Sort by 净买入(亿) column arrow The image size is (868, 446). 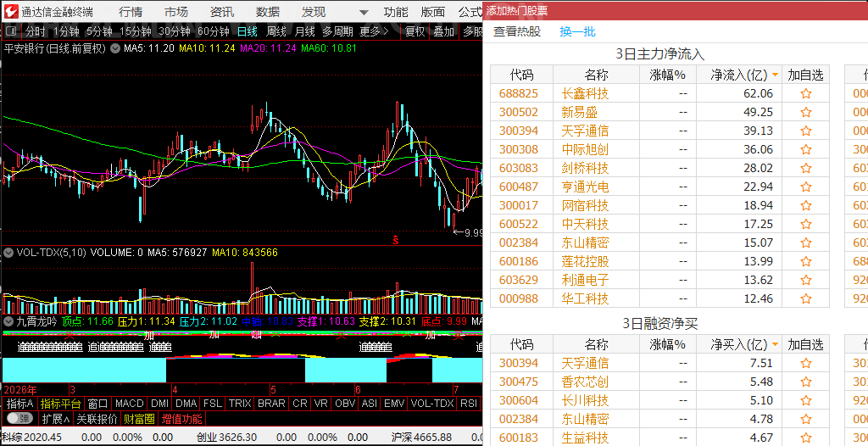point(775,344)
